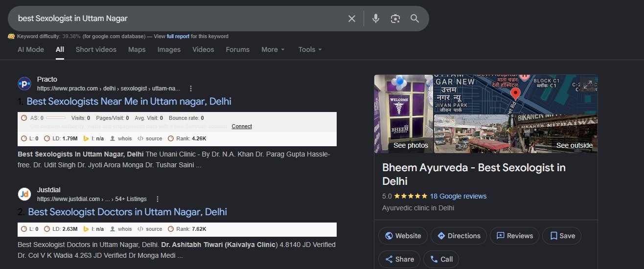Viewport: 644px width, 269px height.
Task: Click the Bheem Ayurveda business title
Action: coord(474,174)
